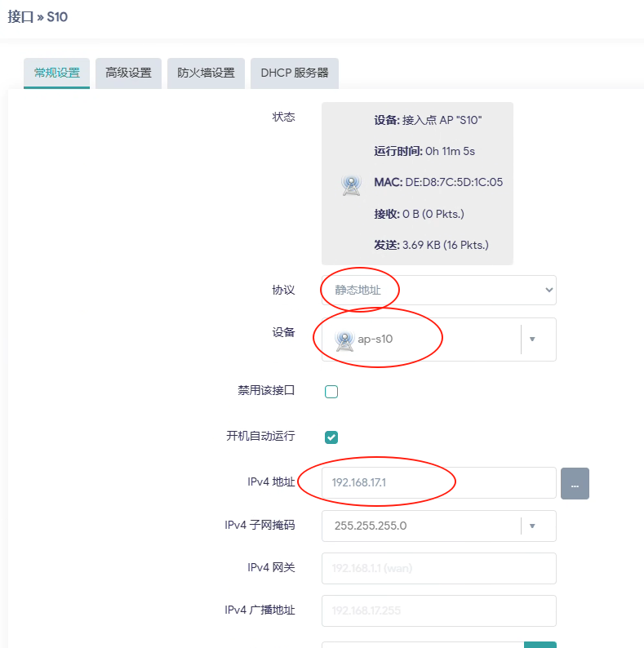Disable this interface via 禁用该接口 checkbox
Screen dimensions: 644x648
[331, 392]
